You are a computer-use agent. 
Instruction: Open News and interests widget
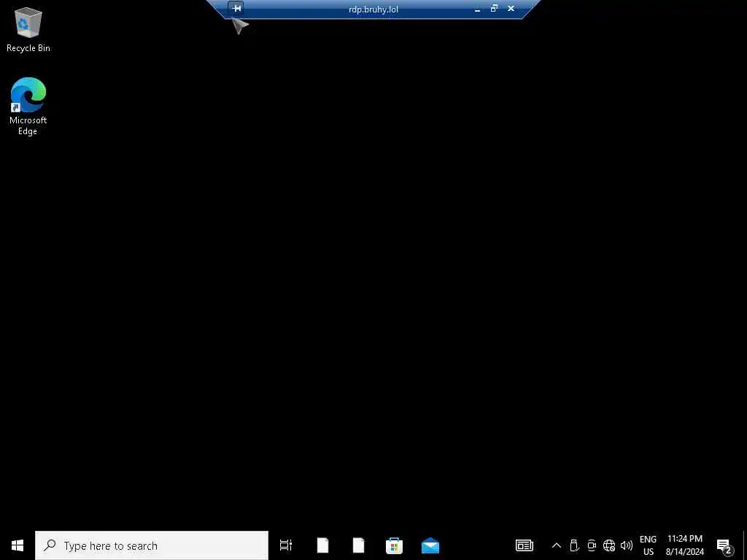pos(524,545)
